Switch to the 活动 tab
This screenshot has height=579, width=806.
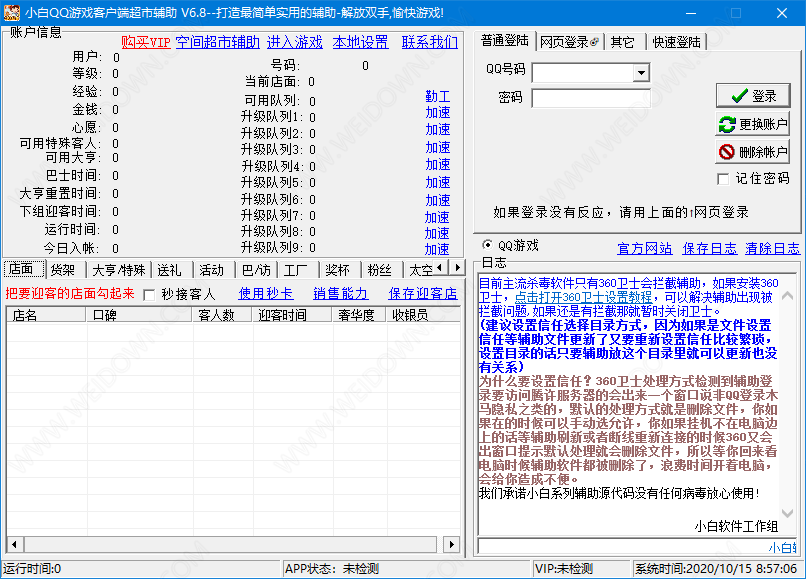pyautogui.click(x=212, y=270)
